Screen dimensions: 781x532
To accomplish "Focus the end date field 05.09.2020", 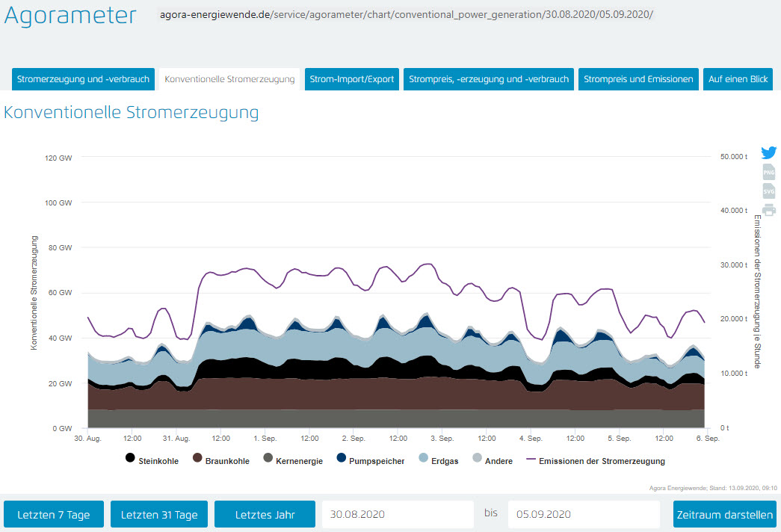I will coord(583,515).
